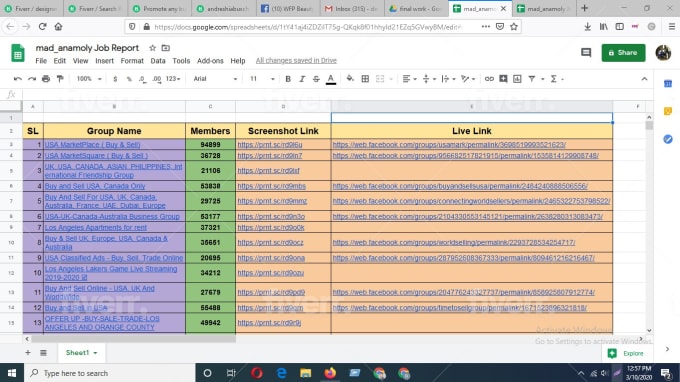
Task: Open USA Classified Ads group link
Action: pyautogui.click(x=114, y=258)
